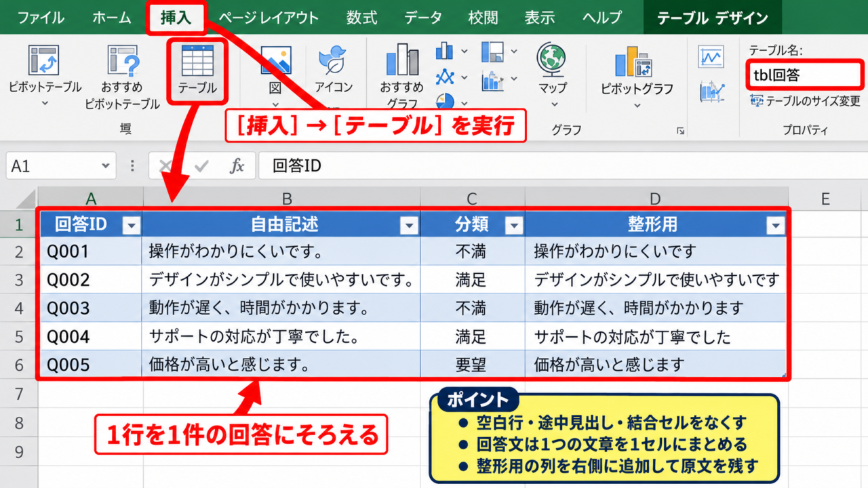Select 満足 cell in row Q002
The image size is (868, 488).
[x=472, y=280]
